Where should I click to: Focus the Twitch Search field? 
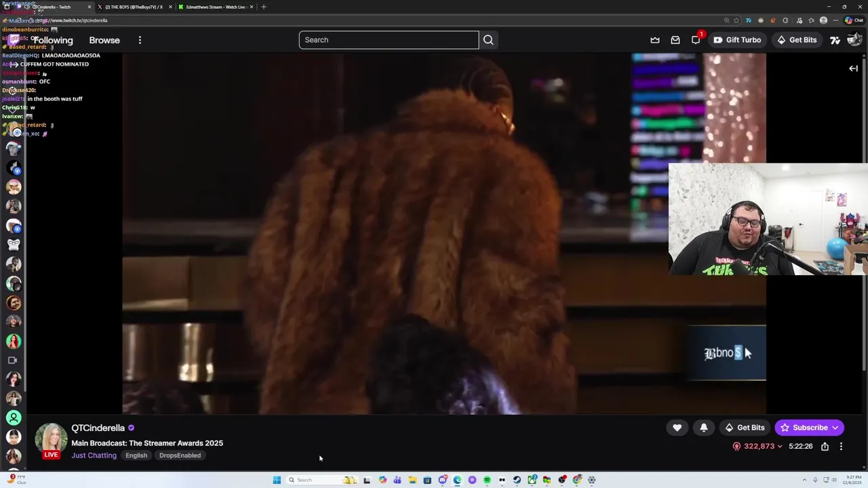(389, 40)
